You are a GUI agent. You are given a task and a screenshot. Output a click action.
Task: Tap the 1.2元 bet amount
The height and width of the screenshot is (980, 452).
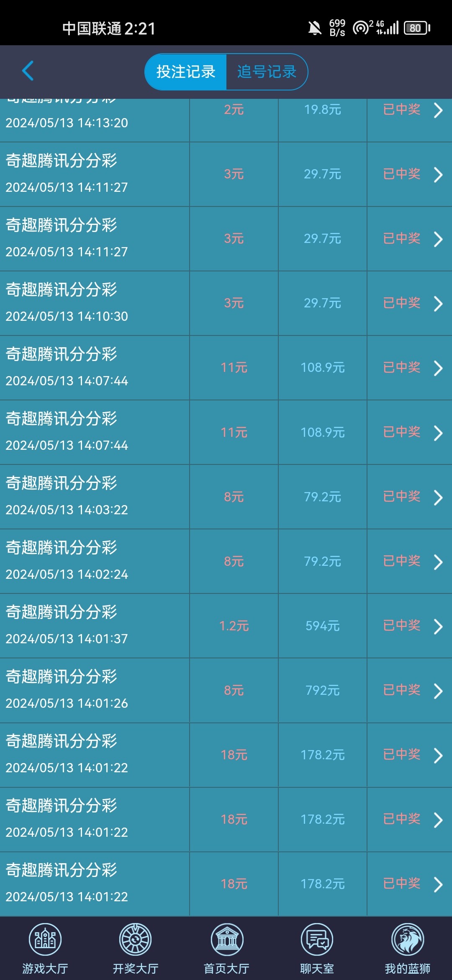(x=234, y=626)
